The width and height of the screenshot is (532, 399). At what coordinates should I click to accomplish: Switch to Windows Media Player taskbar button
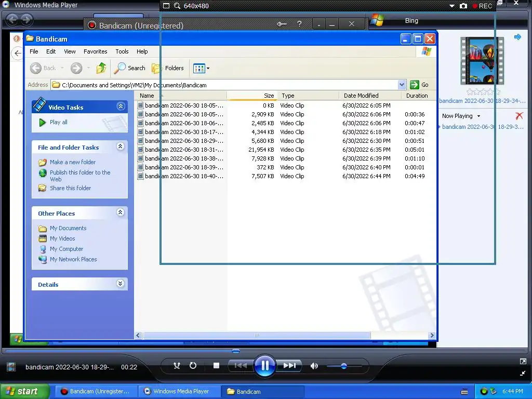(x=180, y=391)
